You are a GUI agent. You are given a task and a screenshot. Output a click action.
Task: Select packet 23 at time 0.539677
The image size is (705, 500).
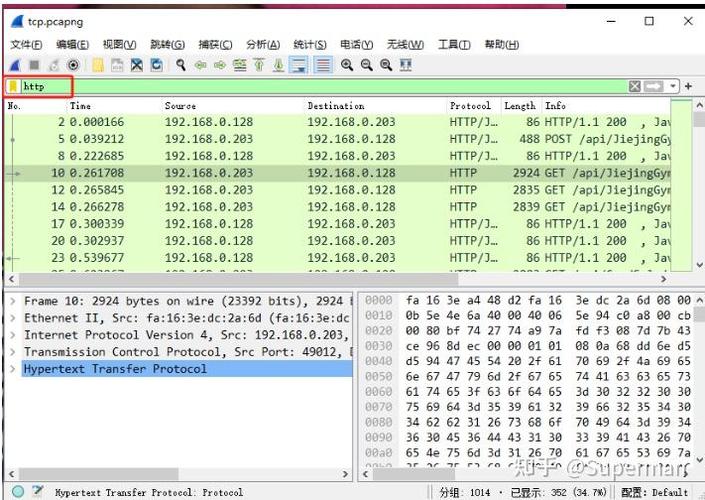point(337,258)
